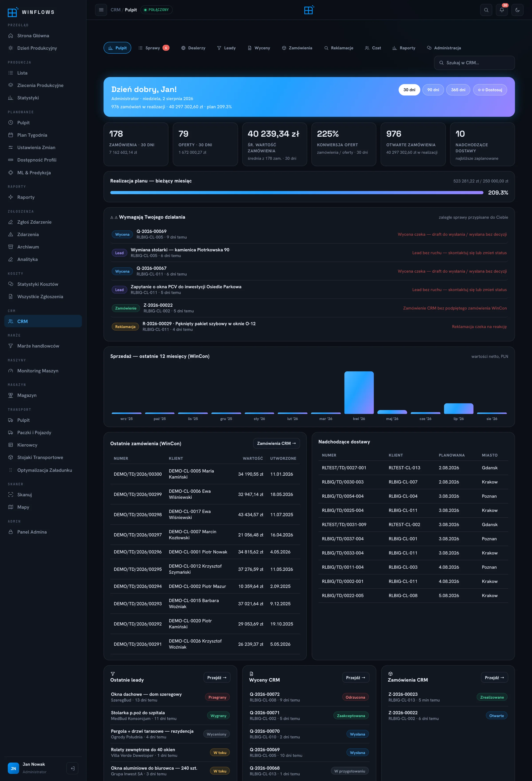Click delivery RLTEST/TD/0027-001 row
Screen dimensions: 532x781
(413, 468)
